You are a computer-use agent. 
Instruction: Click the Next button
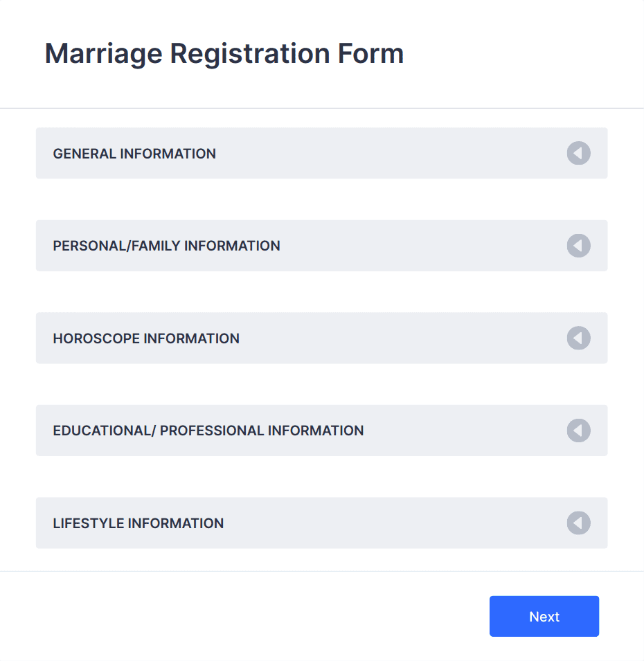(x=544, y=616)
